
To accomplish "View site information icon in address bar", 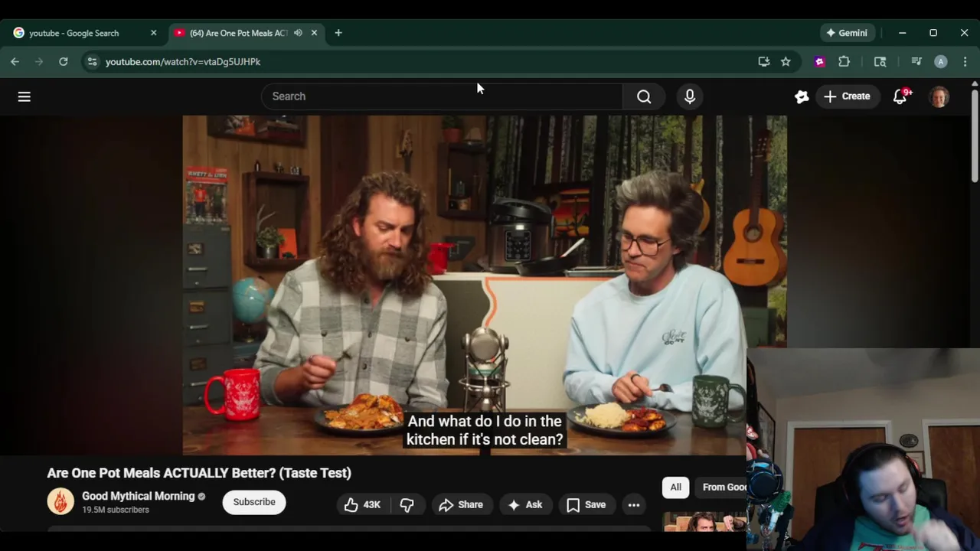I will pos(93,61).
